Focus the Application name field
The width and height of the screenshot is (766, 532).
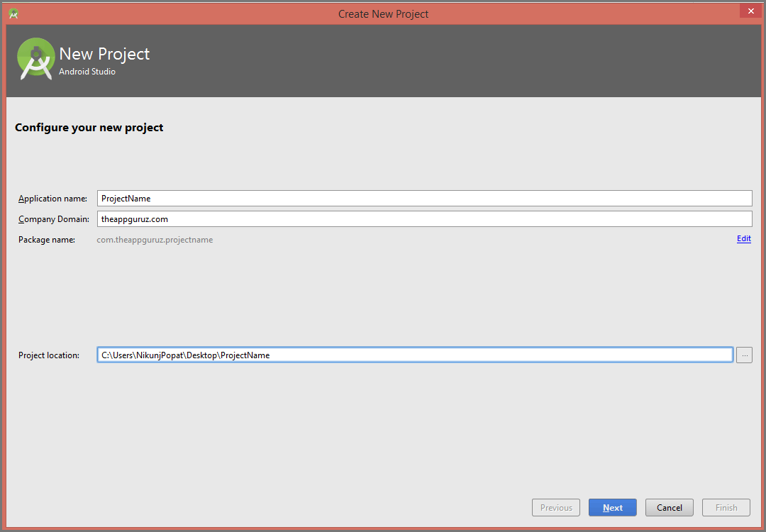pos(425,199)
